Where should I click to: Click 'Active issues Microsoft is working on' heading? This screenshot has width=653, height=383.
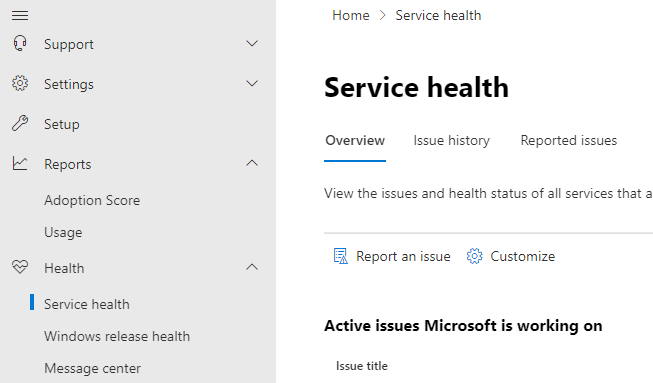[x=463, y=326]
